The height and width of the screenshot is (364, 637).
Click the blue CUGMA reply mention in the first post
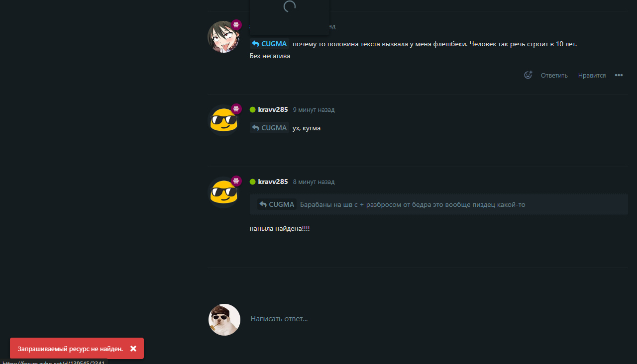(269, 44)
